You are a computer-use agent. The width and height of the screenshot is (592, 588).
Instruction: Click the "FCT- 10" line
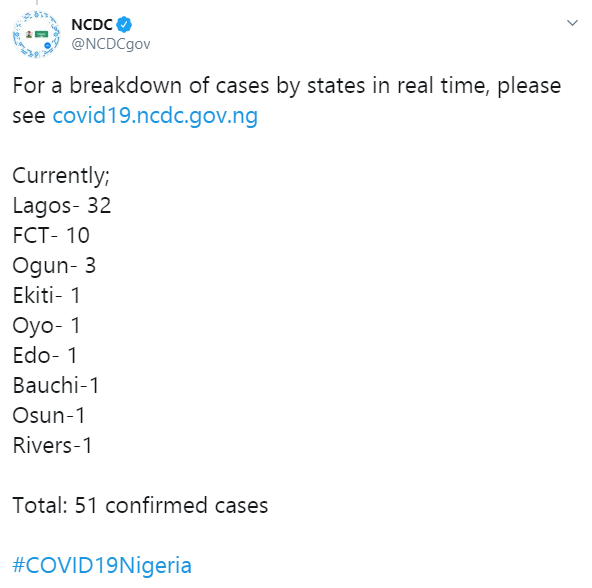51,235
